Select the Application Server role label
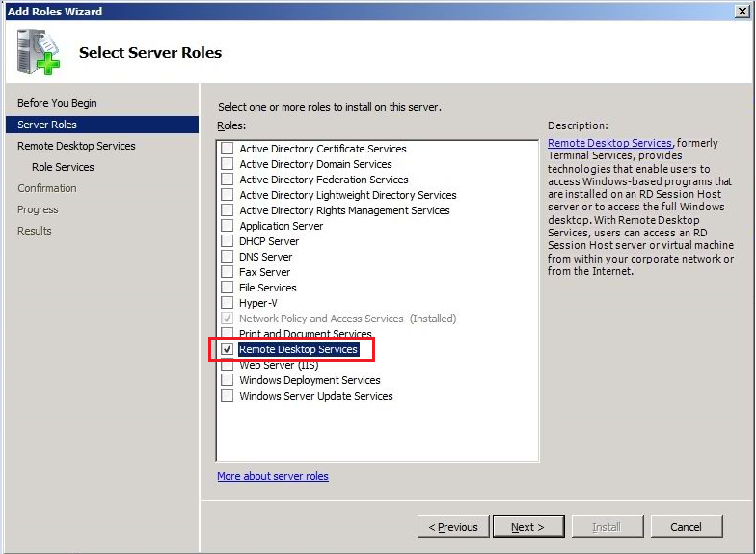Viewport: 756px width, 554px height. pos(282,226)
